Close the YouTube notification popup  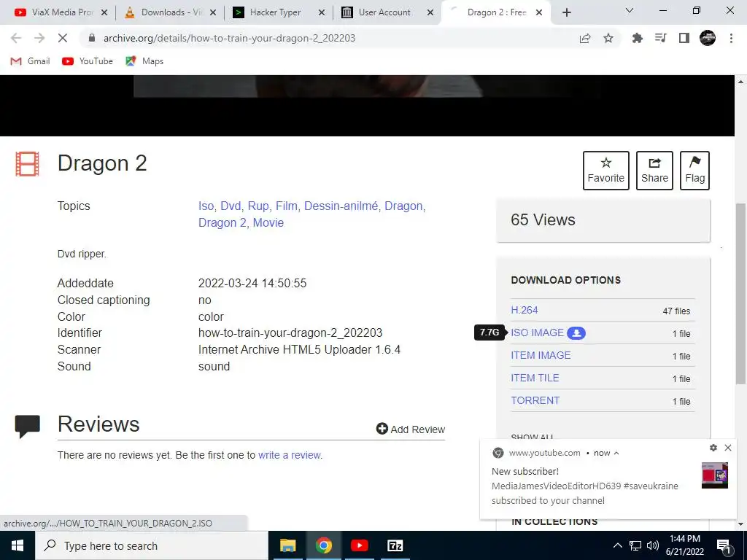[x=728, y=448]
